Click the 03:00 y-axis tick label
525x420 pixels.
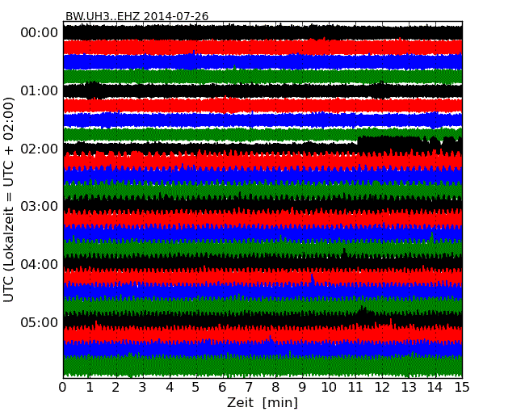point(40,206)
